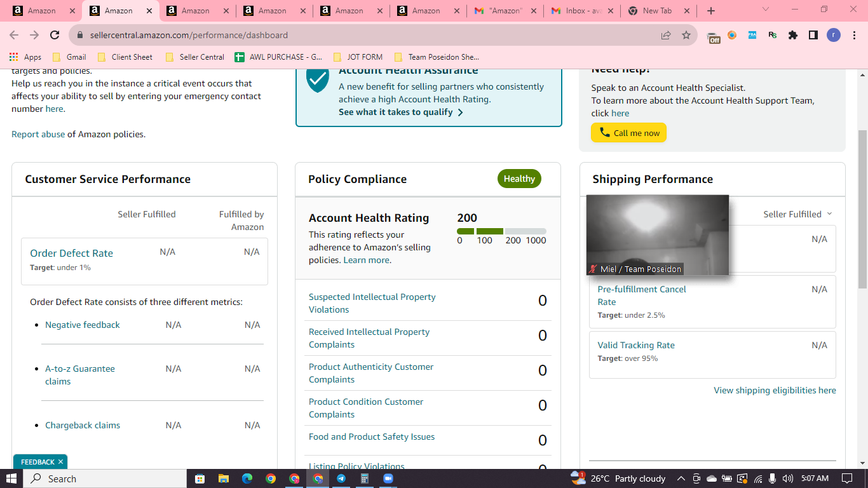
Task: Open Product Condition Customer Complaints
Action: click(x=366, y=408)
